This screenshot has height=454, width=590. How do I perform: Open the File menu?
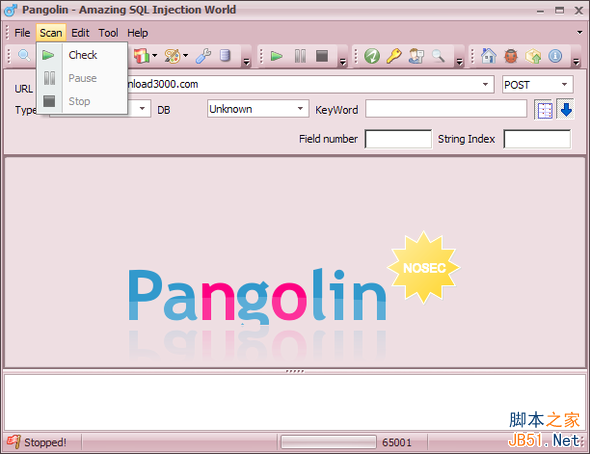tap(22, 33)
